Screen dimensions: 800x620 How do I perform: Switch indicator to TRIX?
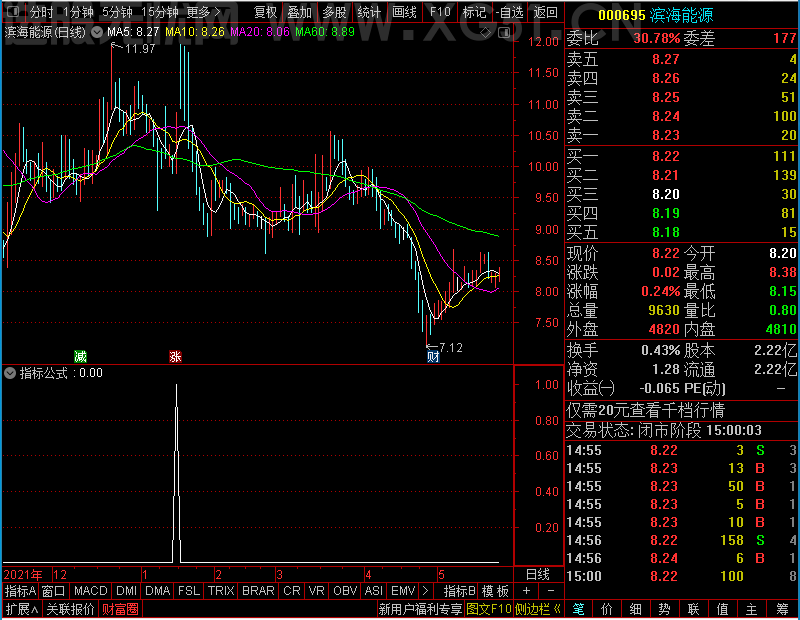click(x=221, y=591)
